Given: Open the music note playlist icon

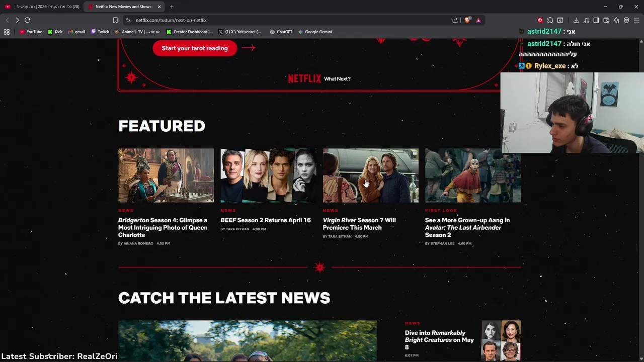Looking at the screenshot, I should 586,20.
